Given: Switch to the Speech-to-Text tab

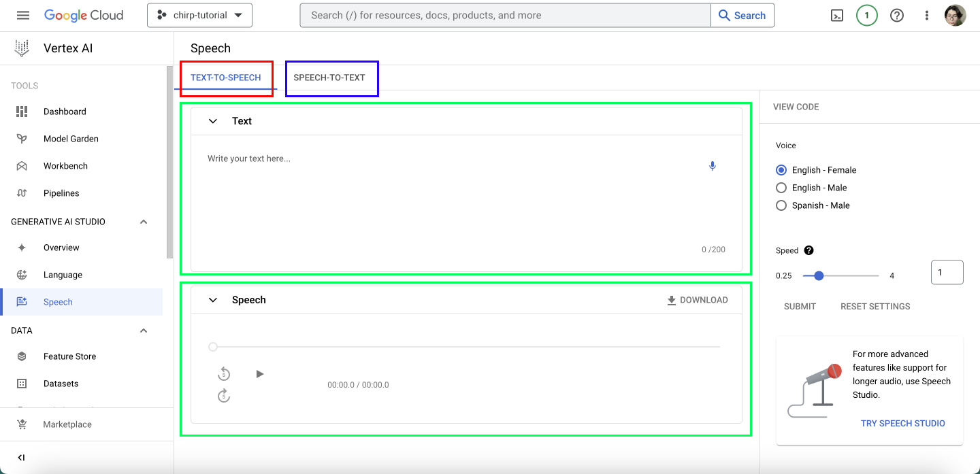Looking at the screenshot, I should coord(329,78).
